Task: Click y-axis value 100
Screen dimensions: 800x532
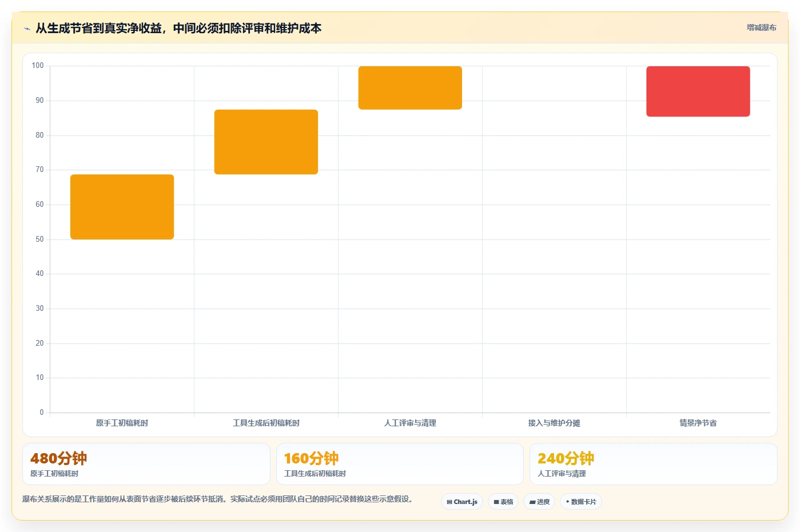Action: [x=38, y=66]
